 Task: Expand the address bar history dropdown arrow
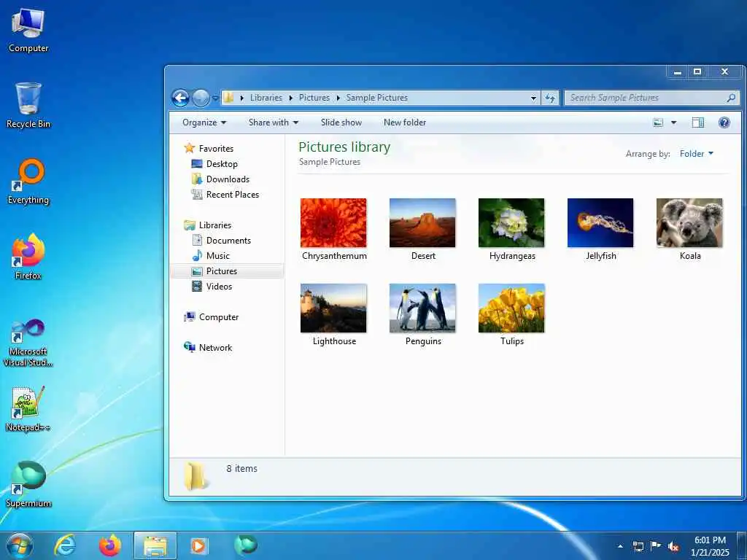click(x=533, y=98)
